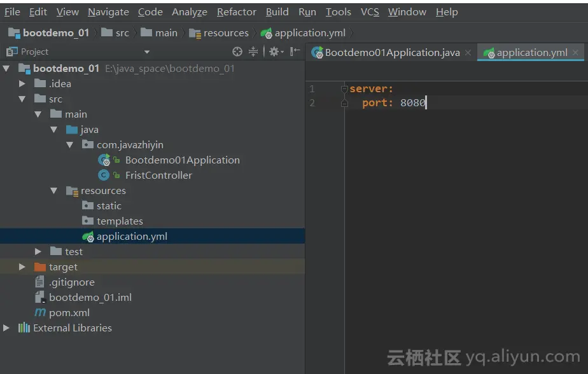Select the static folder

(x=109, y=205)
